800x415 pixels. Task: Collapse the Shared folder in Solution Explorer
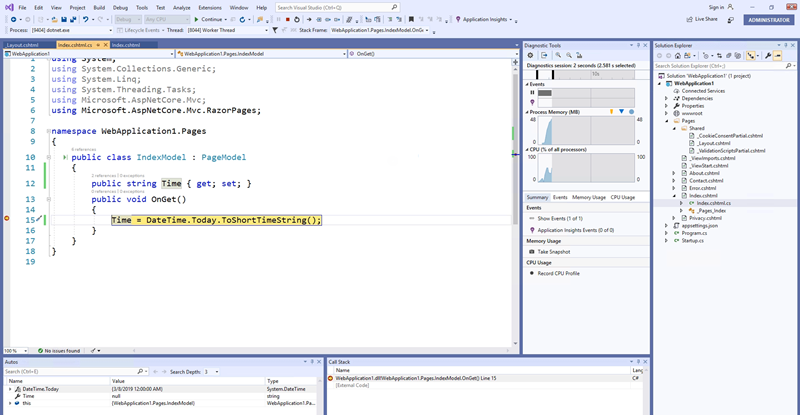(674, 128)
